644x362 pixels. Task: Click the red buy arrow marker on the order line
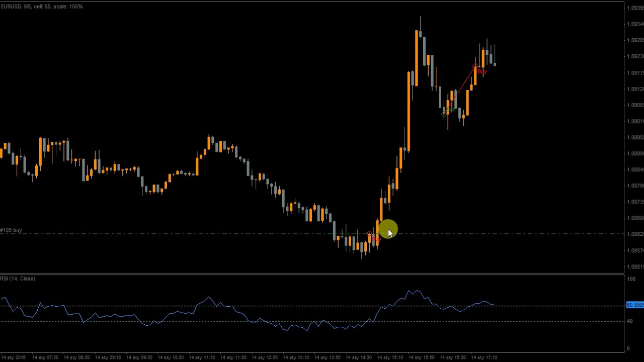(x=370, y=235)
